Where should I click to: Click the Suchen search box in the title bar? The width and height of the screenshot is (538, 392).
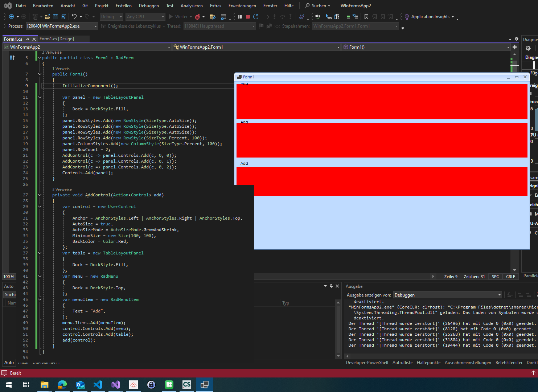click(318, 6)
